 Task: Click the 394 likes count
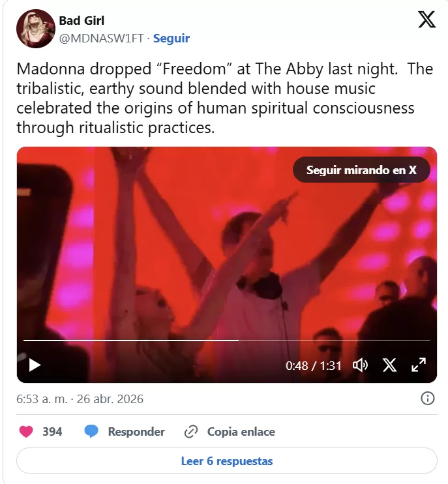click(x=52, y=432)
